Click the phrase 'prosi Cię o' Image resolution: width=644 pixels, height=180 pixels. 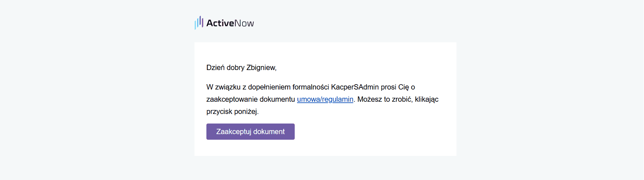[x=398, y=87]
